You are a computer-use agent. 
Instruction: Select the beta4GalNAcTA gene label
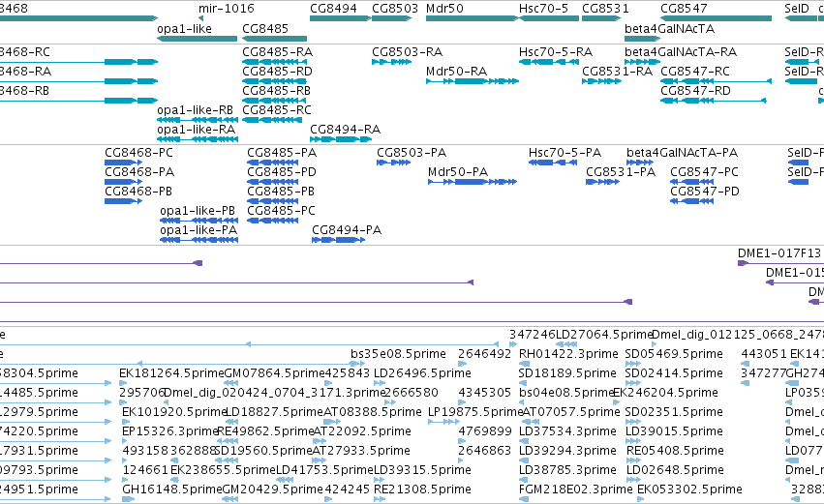[x=669, y=28]
